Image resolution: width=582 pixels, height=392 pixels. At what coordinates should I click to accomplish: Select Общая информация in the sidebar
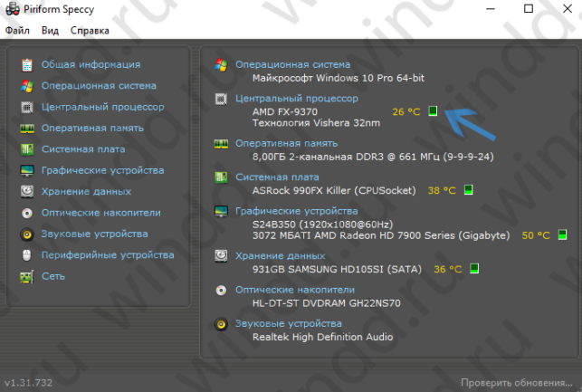pos(91,64)
